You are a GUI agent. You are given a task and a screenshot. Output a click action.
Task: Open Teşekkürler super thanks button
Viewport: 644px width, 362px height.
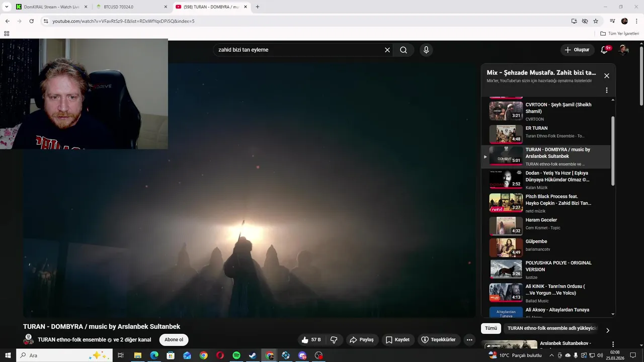click(x=438, y=340)
